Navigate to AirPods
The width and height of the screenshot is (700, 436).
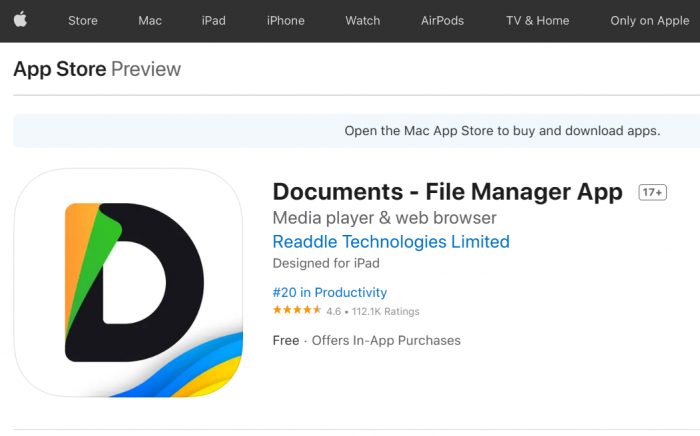(442, 21)
